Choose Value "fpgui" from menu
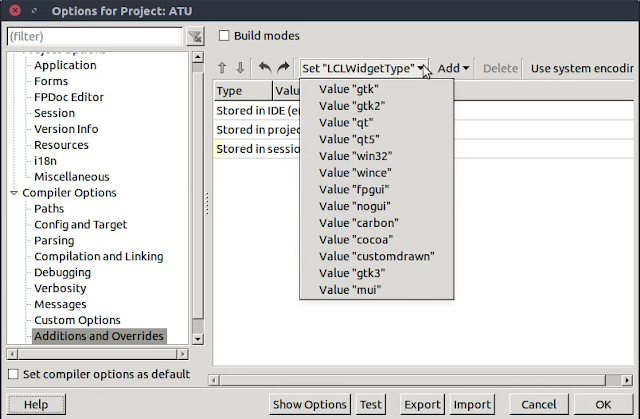This screenshot has width=640, height=419. click(376, 189)
